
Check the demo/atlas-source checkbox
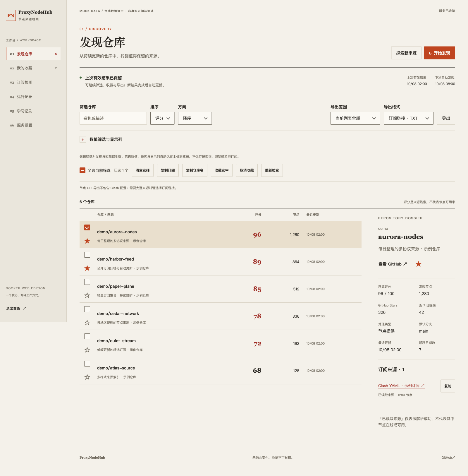(x=87, y=364)
